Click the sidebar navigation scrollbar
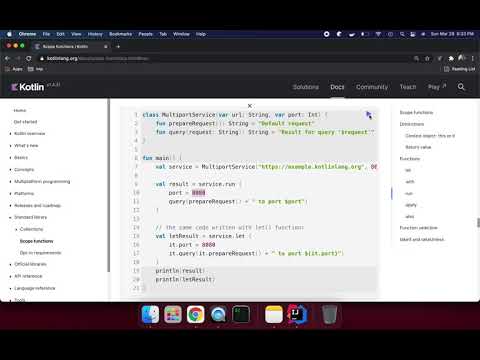This screenshot has width=480, height=360. 108,185
